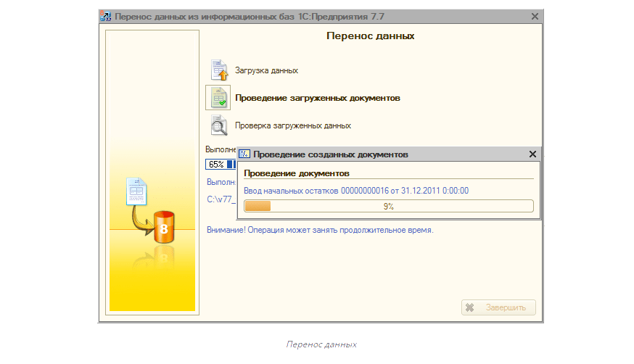Click the 'Проведение документов' heading in the dialog
The width and height of the screenshot is (634, 364).
tap(297, 173)
